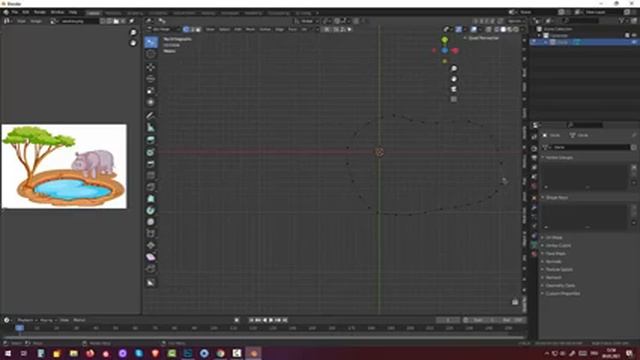Select the Measure tool
640x360 pixels.
151,128
